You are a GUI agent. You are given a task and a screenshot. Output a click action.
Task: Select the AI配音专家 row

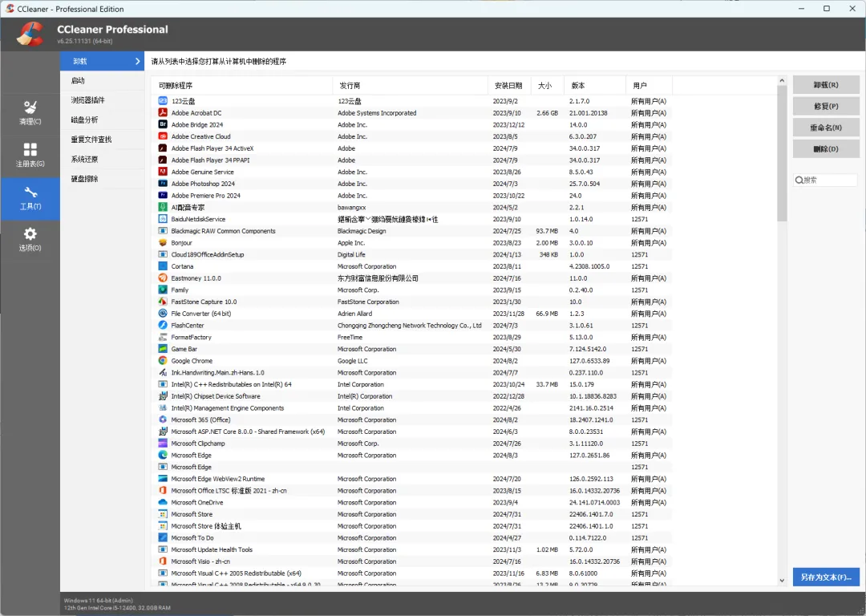pyautogui.click(x=411, y=207)
